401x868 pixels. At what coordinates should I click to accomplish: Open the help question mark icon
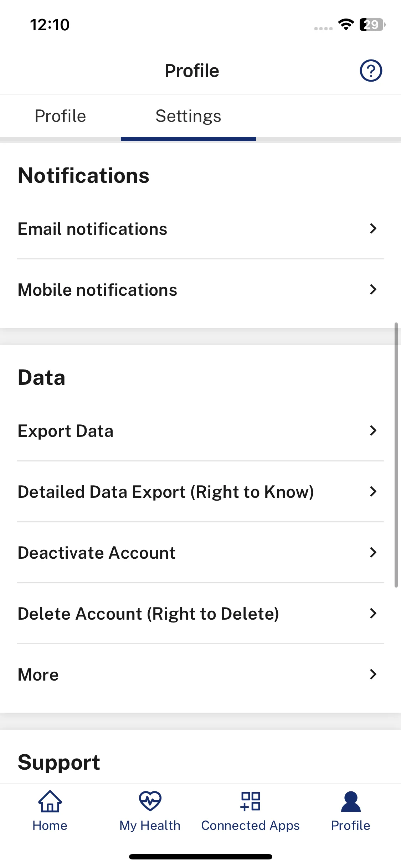tap(371, 71)
